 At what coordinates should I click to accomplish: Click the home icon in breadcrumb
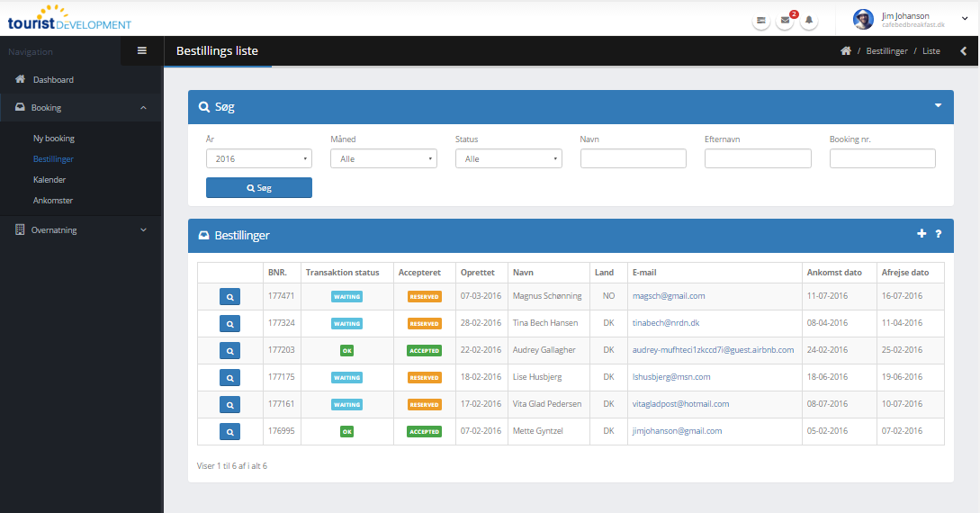pyautogui.click(x=846, y=51)
